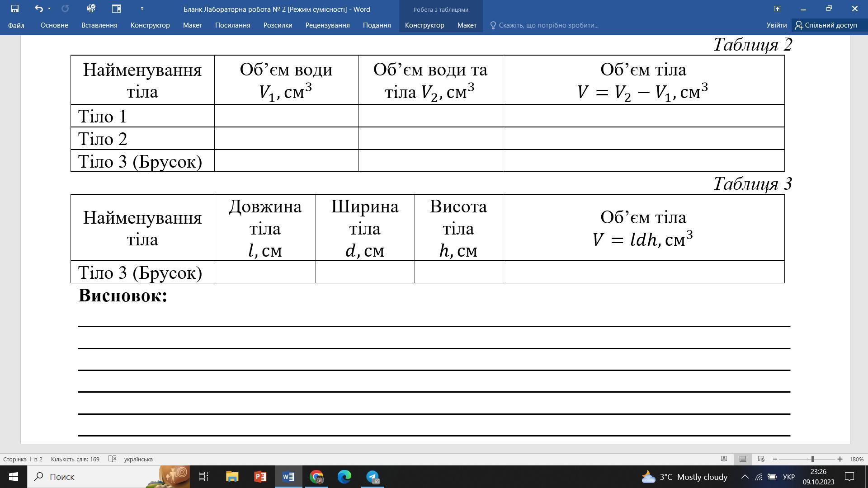Click the Спільний доступ button

coord(826,25)
